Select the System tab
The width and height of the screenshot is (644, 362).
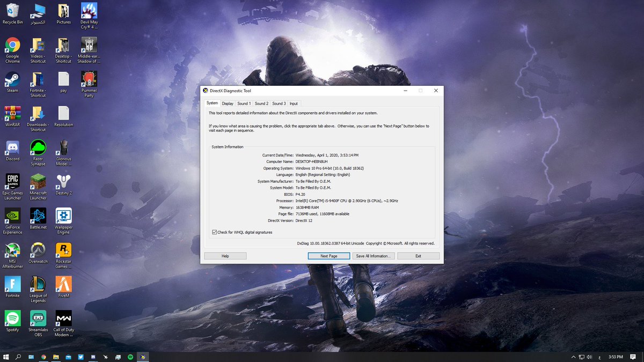[x=212, y=103]
